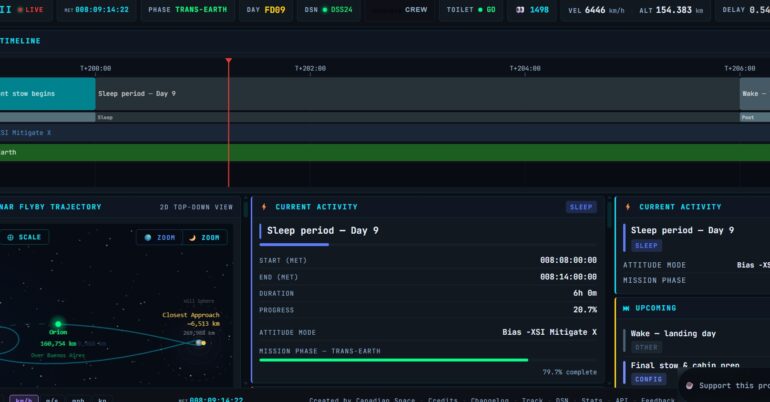770x402 pixels.
Task: Click the Upcoming section icon
Action: pos(627,308)
